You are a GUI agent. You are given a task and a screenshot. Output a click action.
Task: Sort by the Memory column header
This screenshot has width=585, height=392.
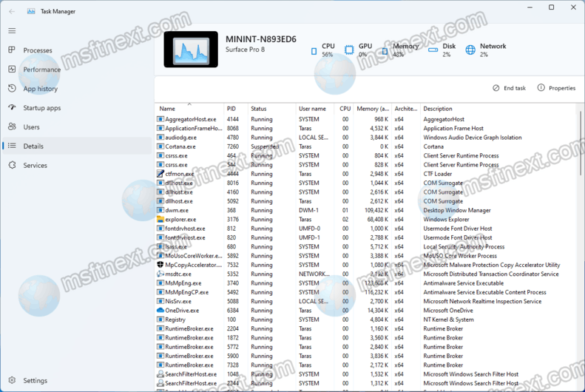(x=372, y=109)
